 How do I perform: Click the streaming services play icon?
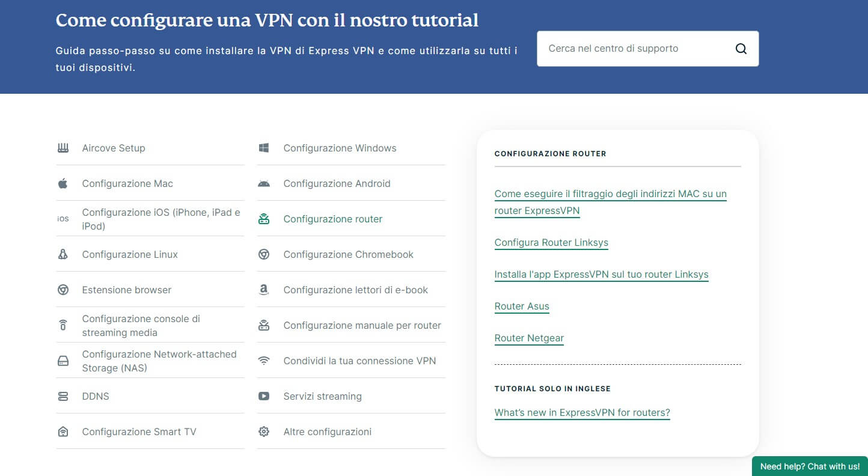264,396
